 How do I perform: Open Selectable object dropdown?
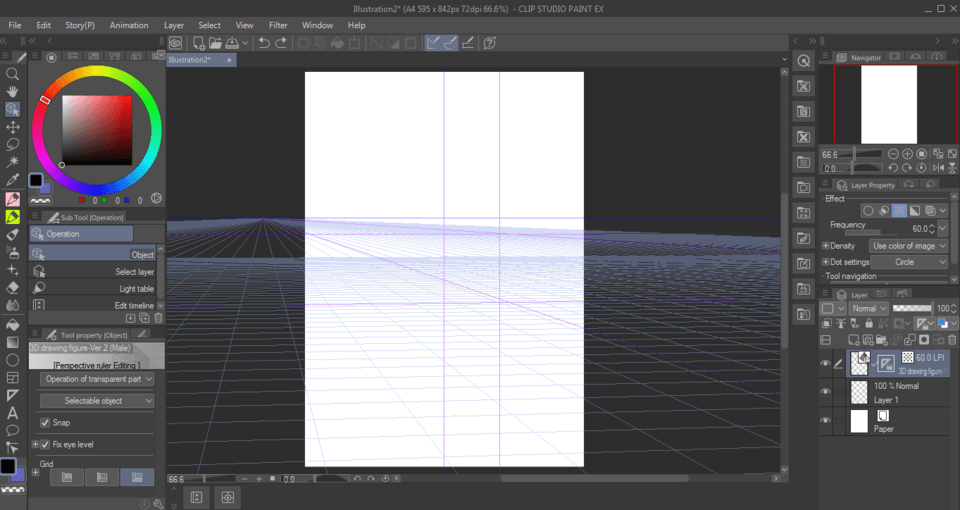[x=97, y=401]
